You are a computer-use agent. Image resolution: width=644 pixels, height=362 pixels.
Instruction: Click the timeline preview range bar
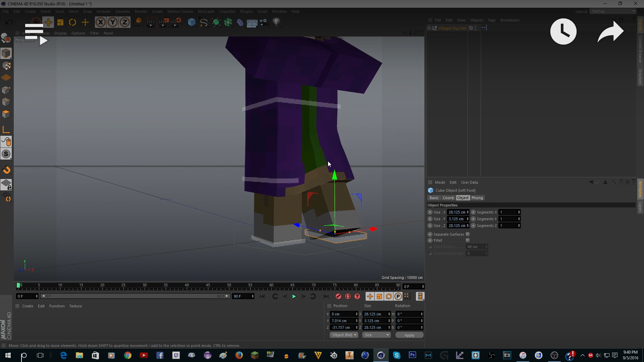[135, 296]
